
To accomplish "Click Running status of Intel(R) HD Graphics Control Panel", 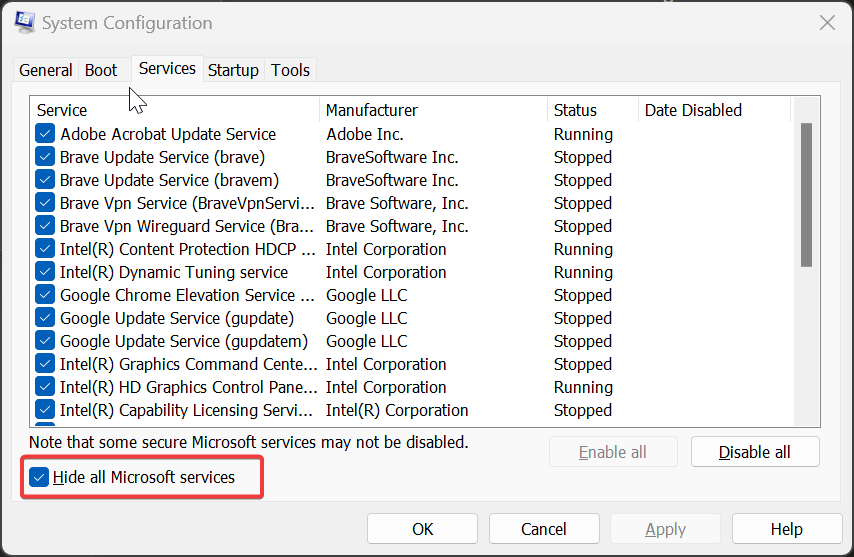I will click(583, 387).
